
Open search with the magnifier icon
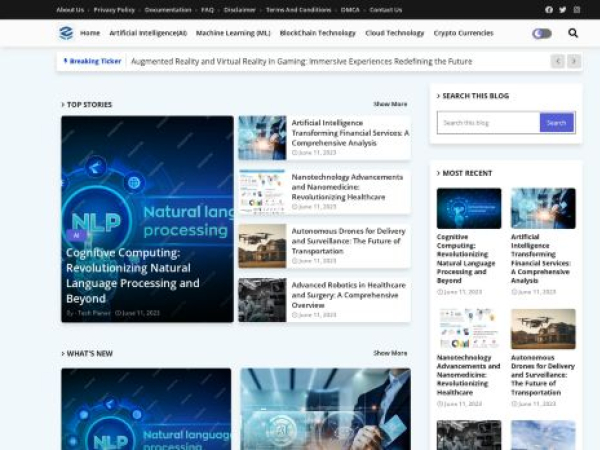coord(573,33)
